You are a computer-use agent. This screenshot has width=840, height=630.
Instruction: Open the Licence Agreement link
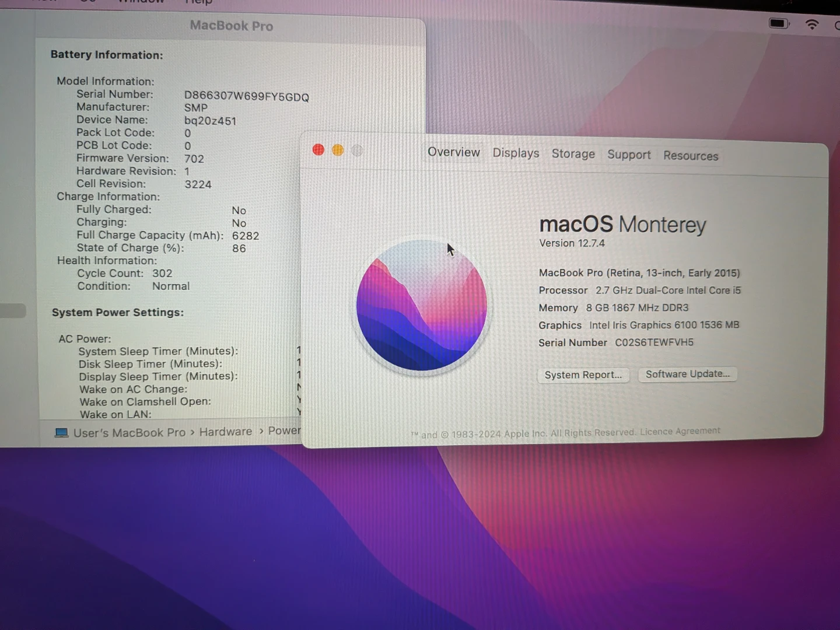680,431
